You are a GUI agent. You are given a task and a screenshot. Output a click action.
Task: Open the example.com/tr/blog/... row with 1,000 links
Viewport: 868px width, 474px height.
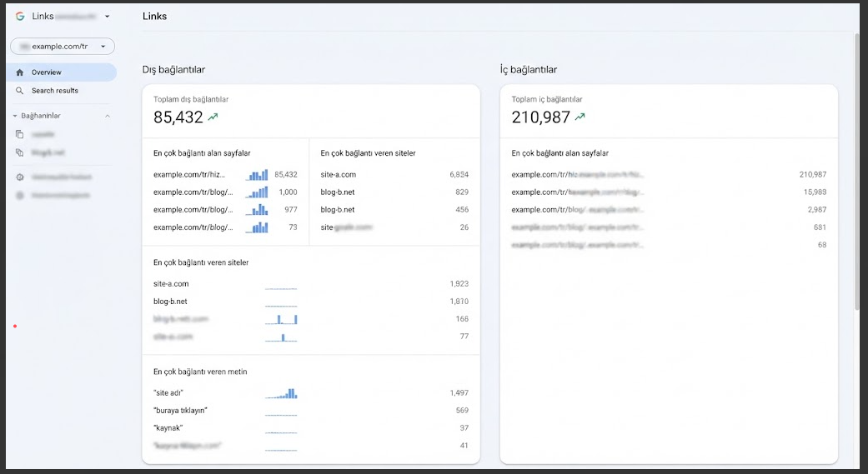tap(193, 192)
